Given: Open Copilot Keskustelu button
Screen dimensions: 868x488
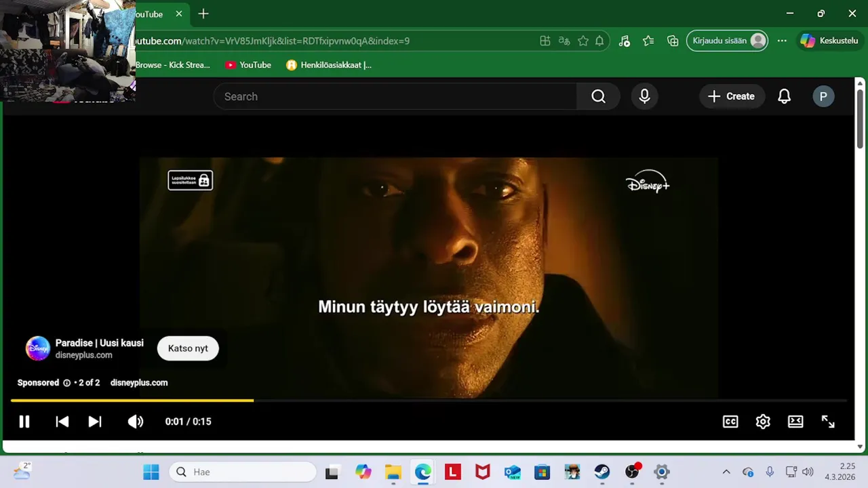Looking at the screenshot, I should 829,41.
